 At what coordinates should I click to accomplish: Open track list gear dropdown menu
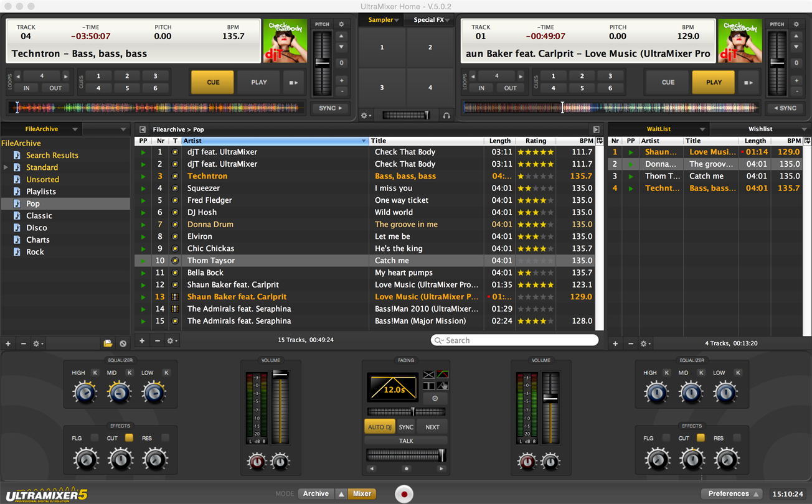coord(172,340)
